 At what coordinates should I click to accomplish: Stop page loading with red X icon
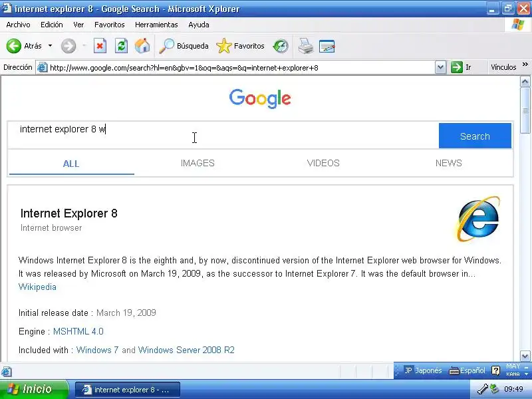(x=100, y=46)
